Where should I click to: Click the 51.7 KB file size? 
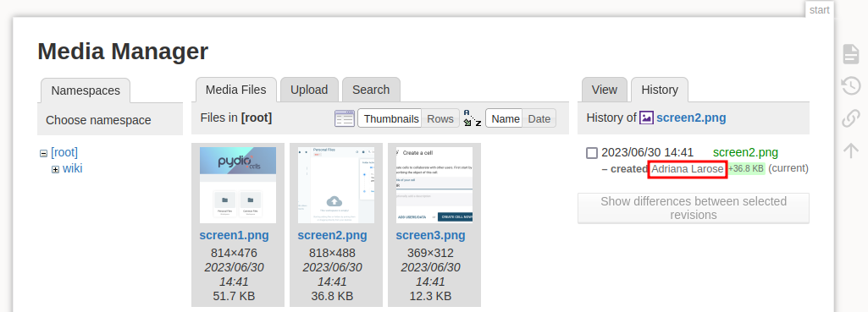[234, 296]
